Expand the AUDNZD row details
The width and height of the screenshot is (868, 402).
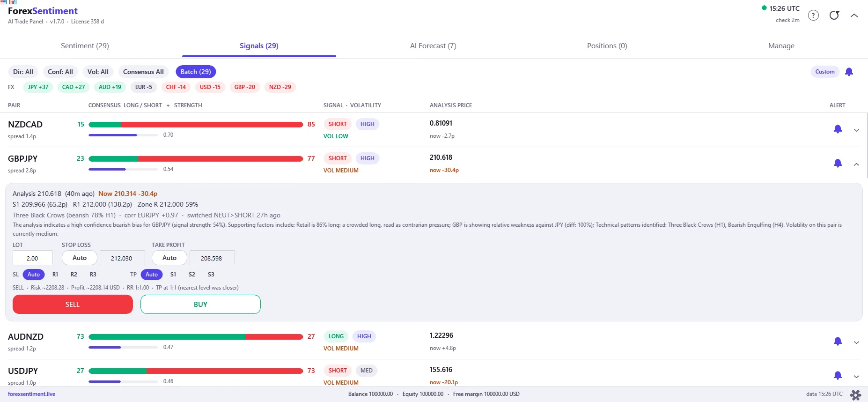(856, 342)
